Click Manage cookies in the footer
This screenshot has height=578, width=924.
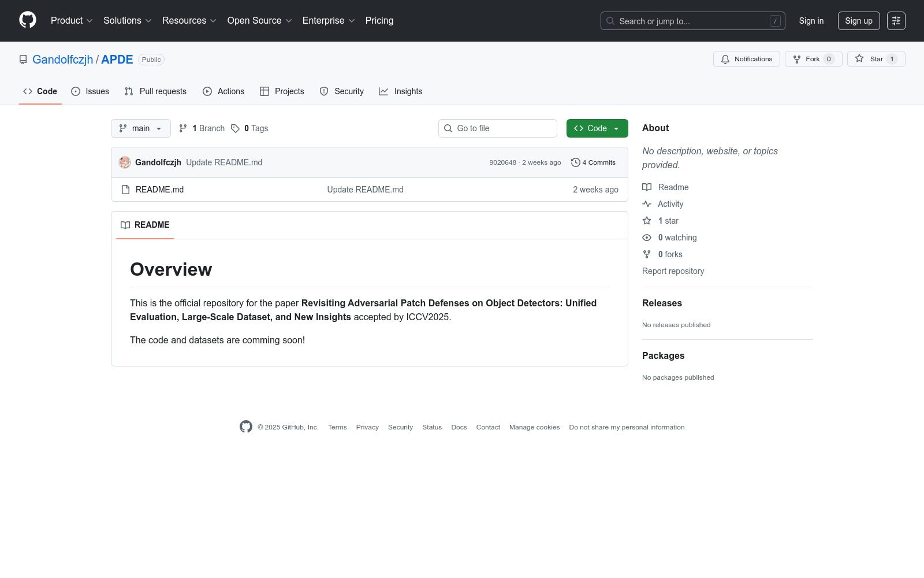point(534,427)
